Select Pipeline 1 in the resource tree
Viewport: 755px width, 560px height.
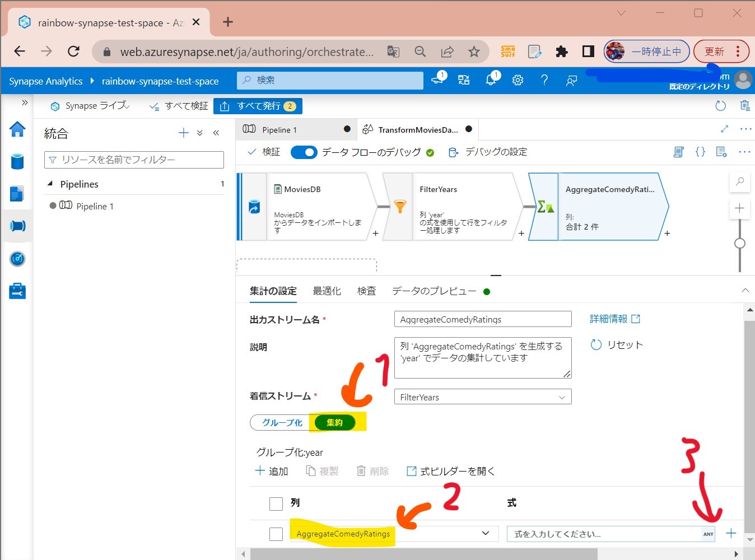pyautogui.click(x=94, y=206)
